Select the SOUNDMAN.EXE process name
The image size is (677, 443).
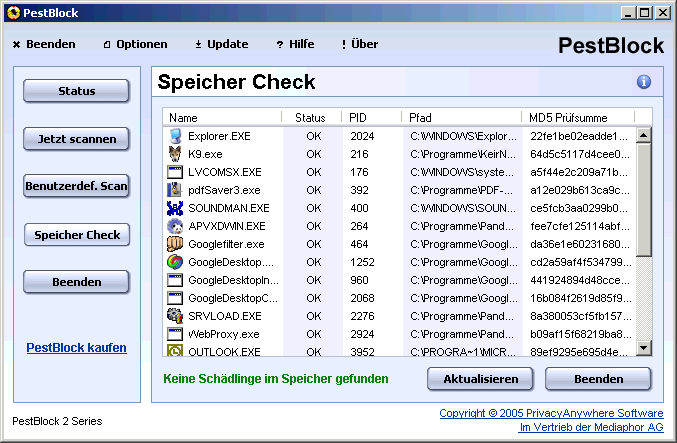click(x=229, y=208)
